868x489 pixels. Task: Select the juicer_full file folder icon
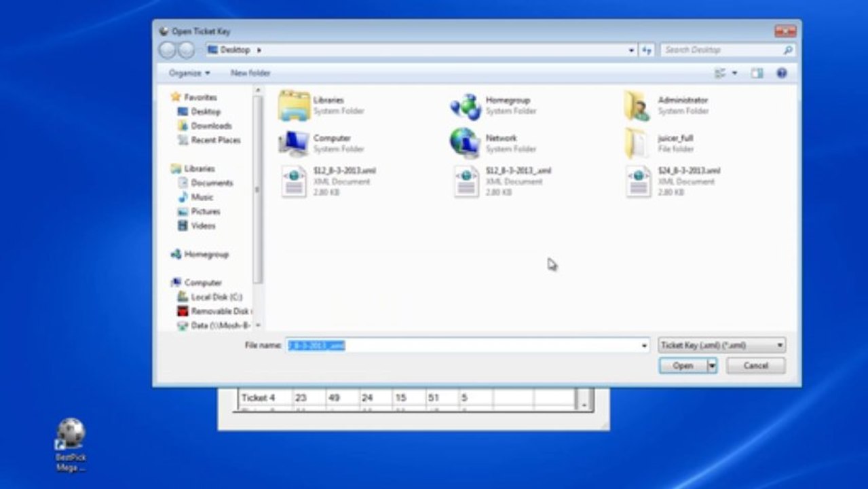(637, 143)
